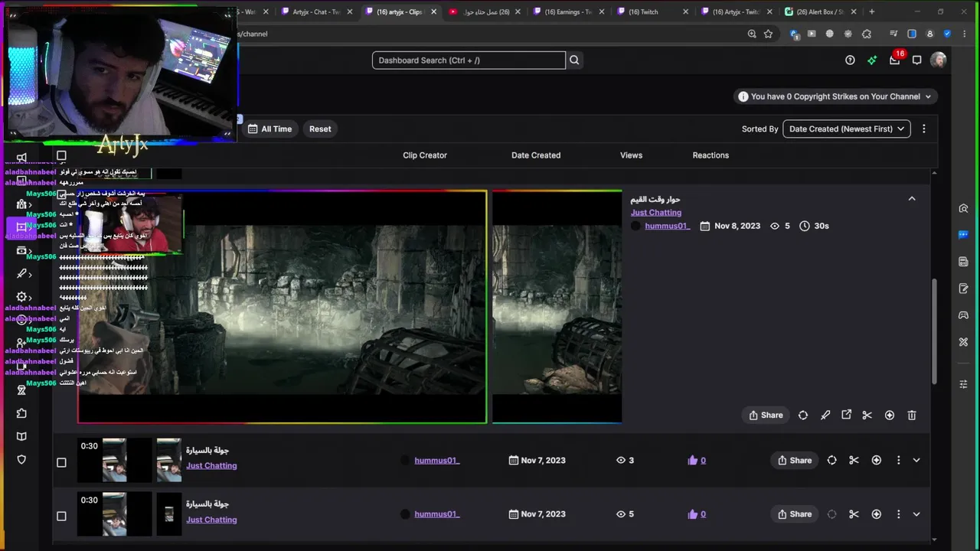Click the Clip Creator column header
The width and height of the screenshot is (980, 551).
(x=425, y=155)
